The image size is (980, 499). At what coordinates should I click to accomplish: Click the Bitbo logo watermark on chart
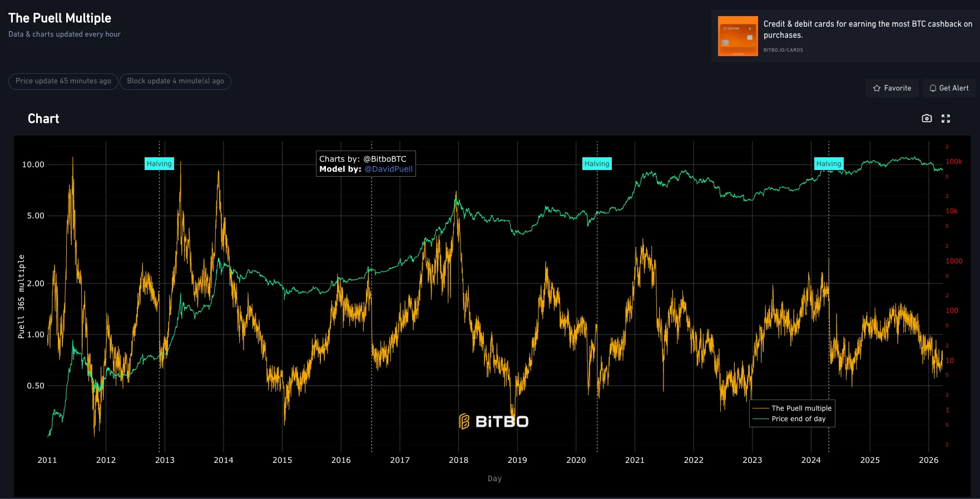pyautogui.click(x=494, y=422)
